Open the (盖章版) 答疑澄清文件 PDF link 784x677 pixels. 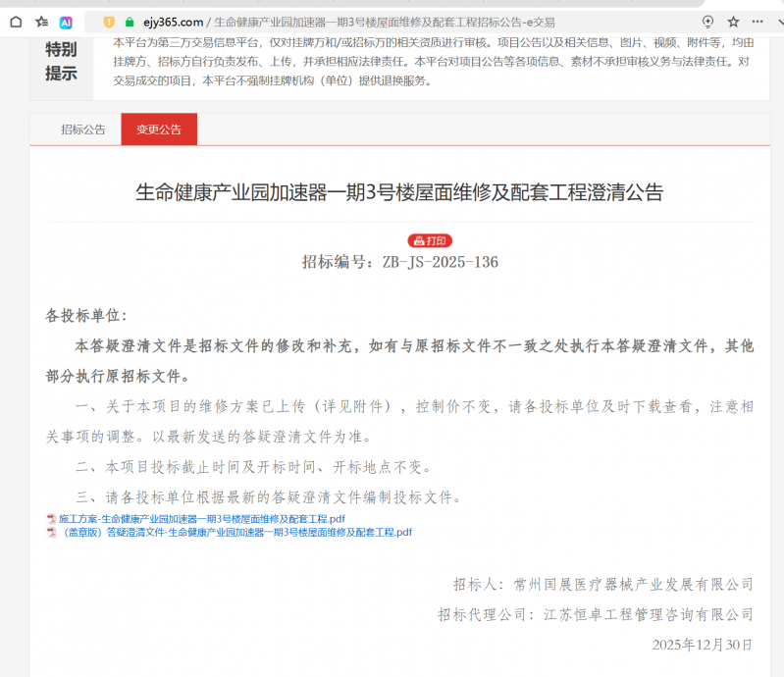(235, 533)
